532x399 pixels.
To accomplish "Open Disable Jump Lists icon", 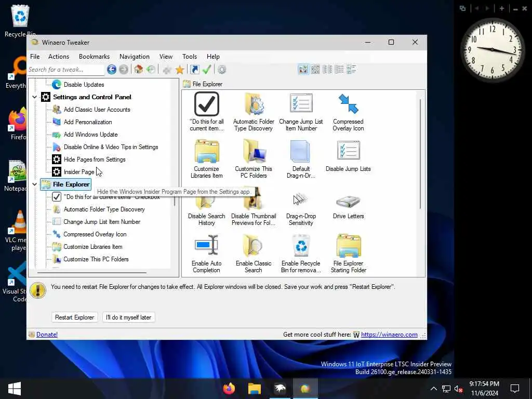I will pos(348,155).
